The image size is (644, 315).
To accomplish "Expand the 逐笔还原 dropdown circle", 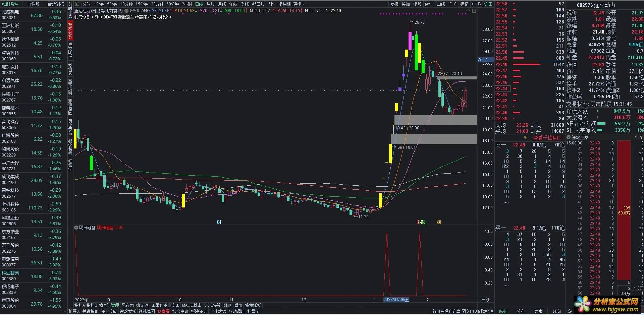I will coord(569,137).
